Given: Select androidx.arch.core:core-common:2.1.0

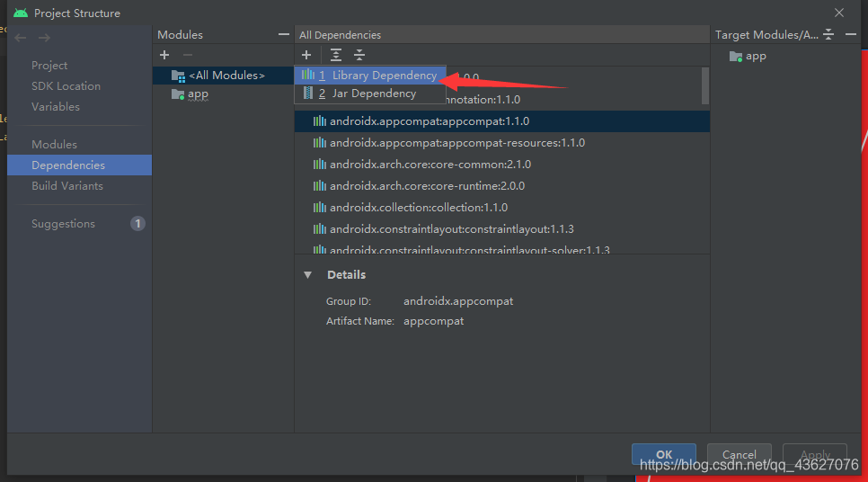Looking at the screenshot, I should point(502,165).
